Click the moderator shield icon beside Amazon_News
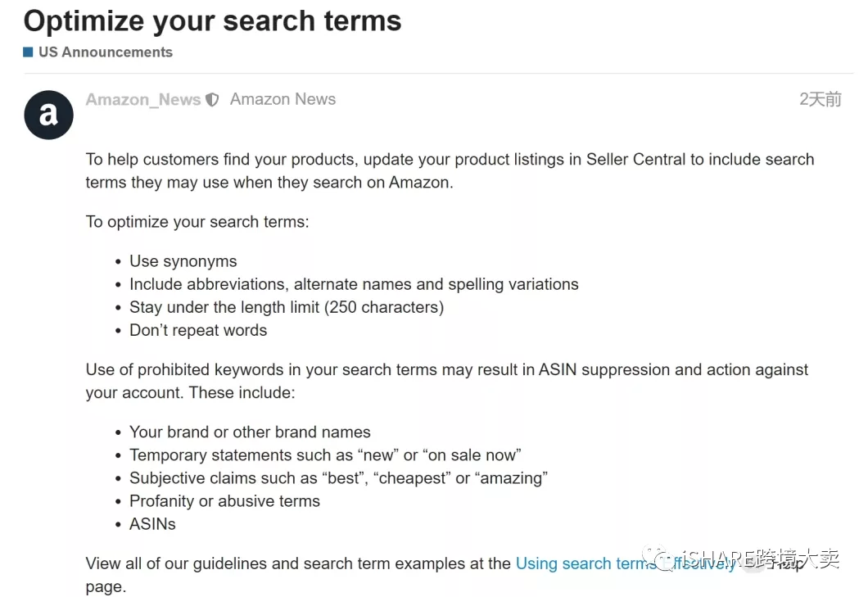The height and width of the screenshot is (597, 868). tap(213, 100)
